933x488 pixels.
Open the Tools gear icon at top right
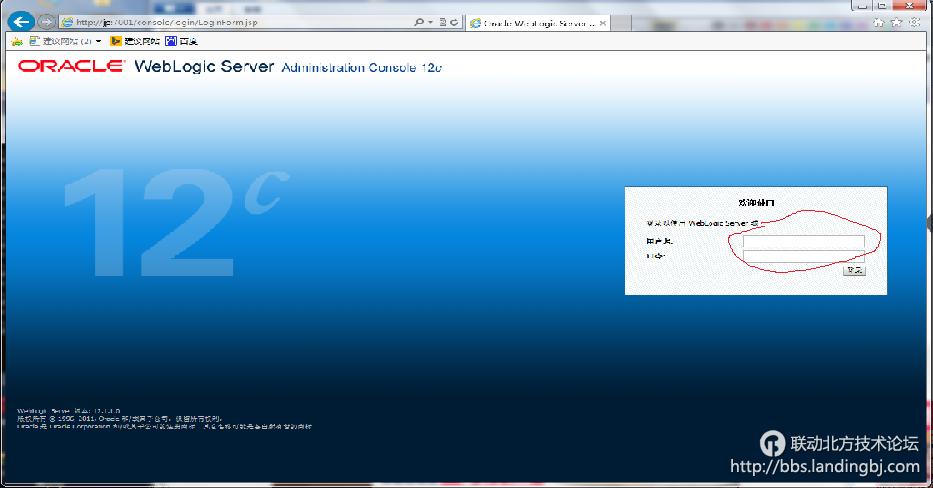coord(916,21)
